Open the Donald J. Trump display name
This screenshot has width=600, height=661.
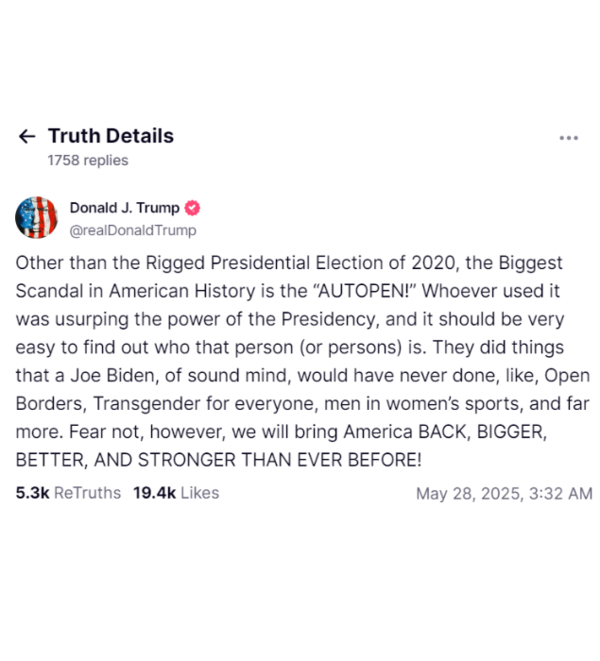124,208
